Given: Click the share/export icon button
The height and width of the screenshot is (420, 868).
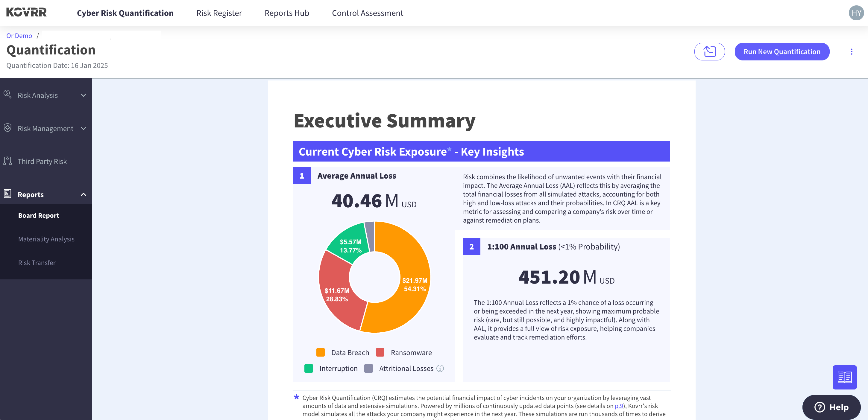Looking at the screenshot, I should click(709, 51).
